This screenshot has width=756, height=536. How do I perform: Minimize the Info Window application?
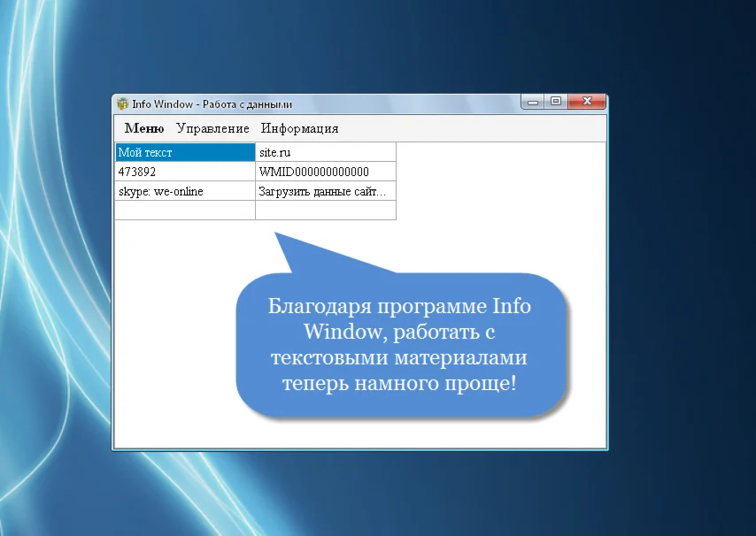click(x=531, y=102)
